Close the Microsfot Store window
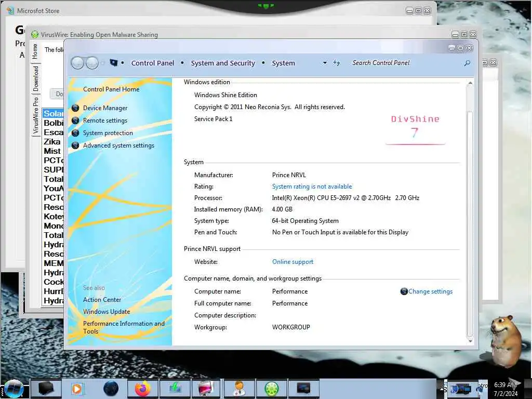The width and height of the screenshot is (532, 399). [428, 11]
